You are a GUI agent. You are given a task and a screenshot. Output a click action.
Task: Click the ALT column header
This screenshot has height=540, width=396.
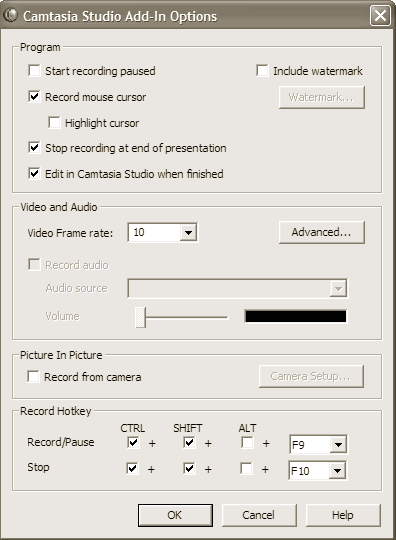247,428
